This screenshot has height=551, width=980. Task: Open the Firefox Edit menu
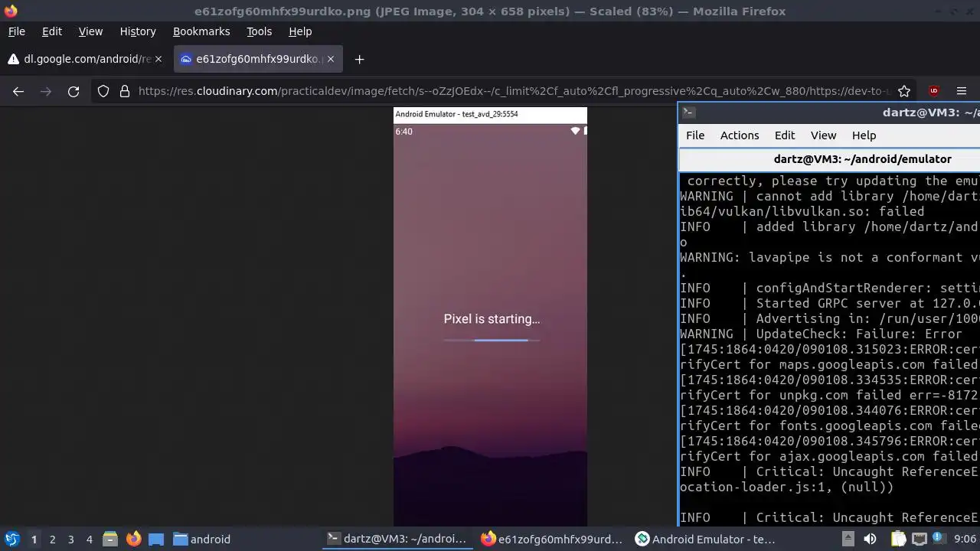tap(52, 31)
